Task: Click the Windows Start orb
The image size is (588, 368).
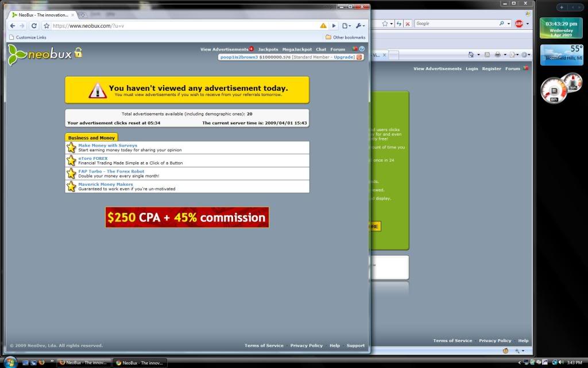Action: [x=10, y=362]
